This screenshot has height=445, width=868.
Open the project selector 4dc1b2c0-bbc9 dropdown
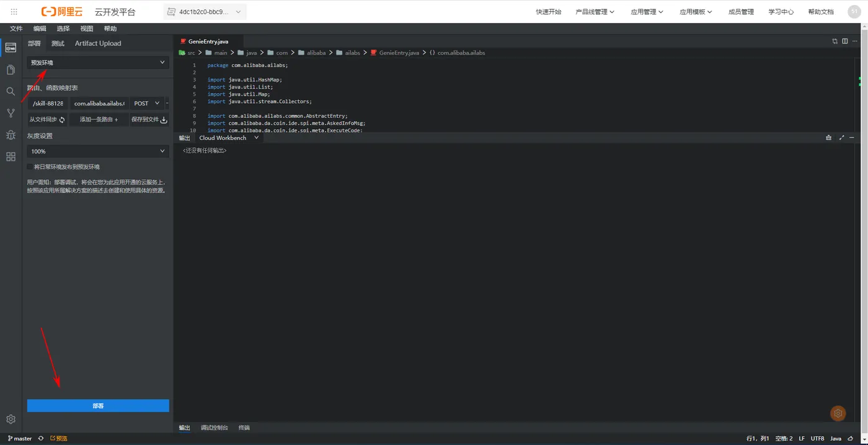click(205, 12)
